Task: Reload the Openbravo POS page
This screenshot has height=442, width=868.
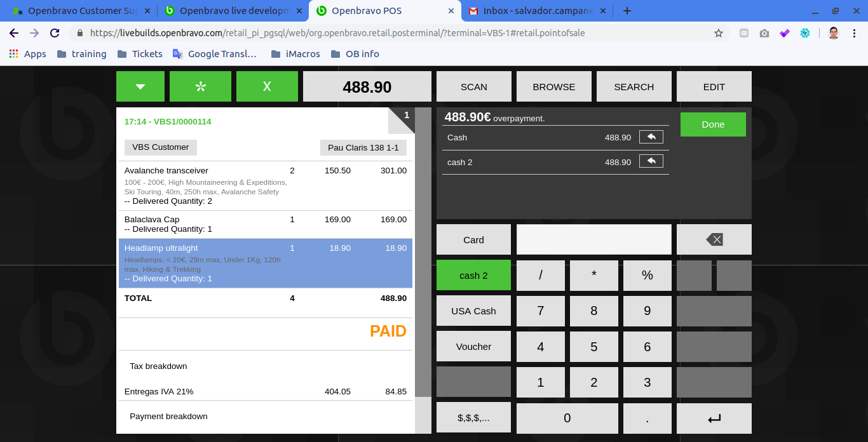Action: coord(55,33)
